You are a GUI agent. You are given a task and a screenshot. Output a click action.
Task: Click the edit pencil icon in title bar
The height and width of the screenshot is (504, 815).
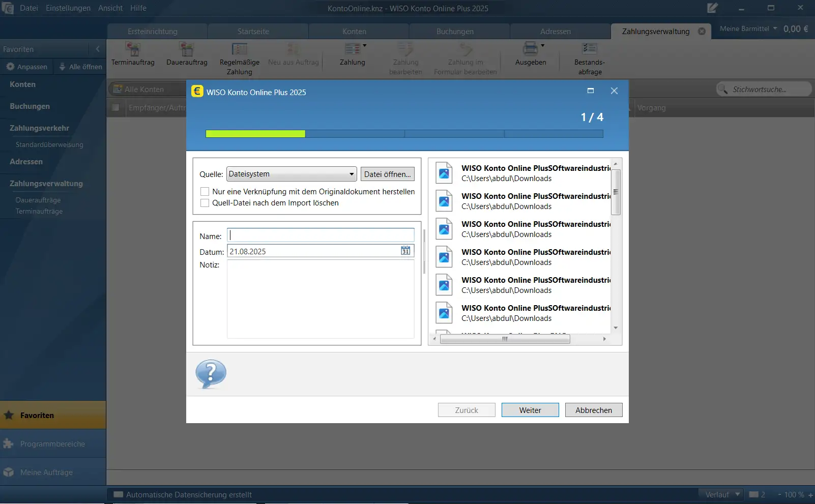pyautogui.click(x=712, y=8)
